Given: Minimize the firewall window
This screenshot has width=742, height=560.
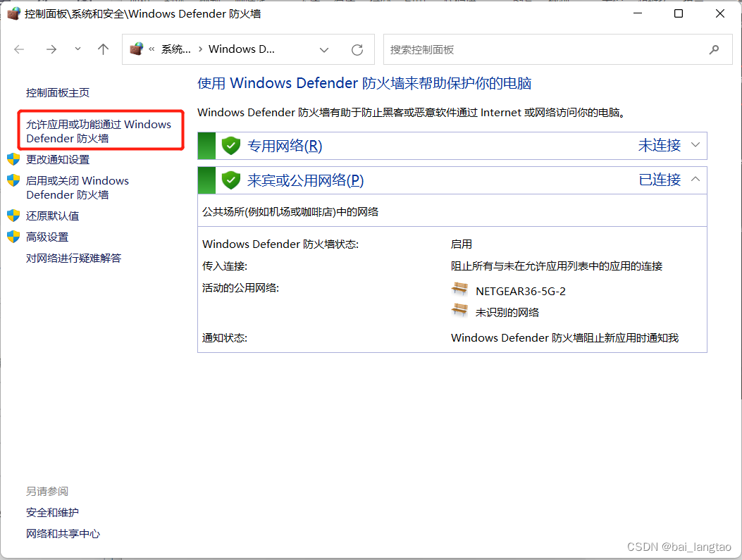Looking at the screenshot, I should (x=638, y=13).
